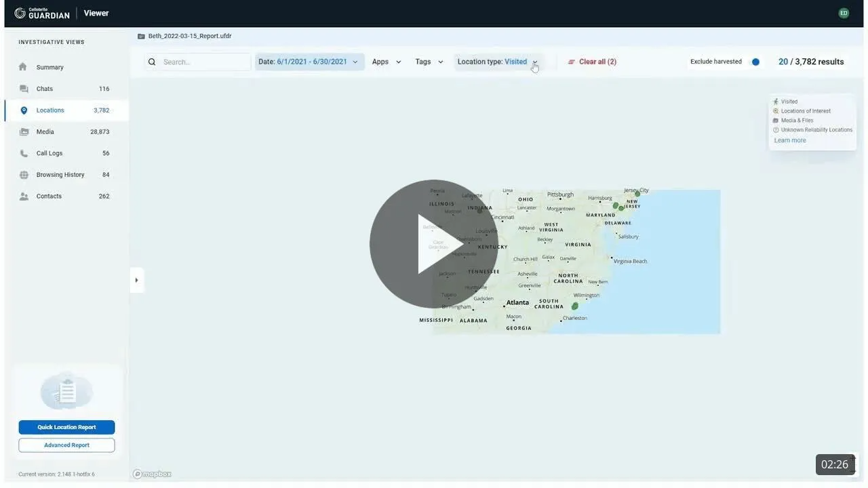Image resolution: width=868 pixels, height=488 pixels.
Task: Expand the Apps filter dropdown
Action: click(387, 62)
